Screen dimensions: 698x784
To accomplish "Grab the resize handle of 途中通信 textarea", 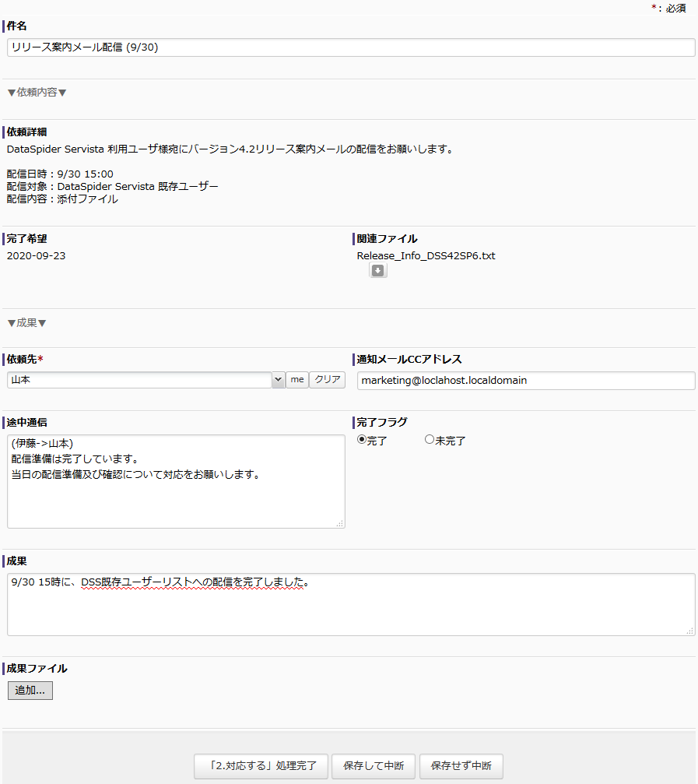I will (x=340, y=524).
